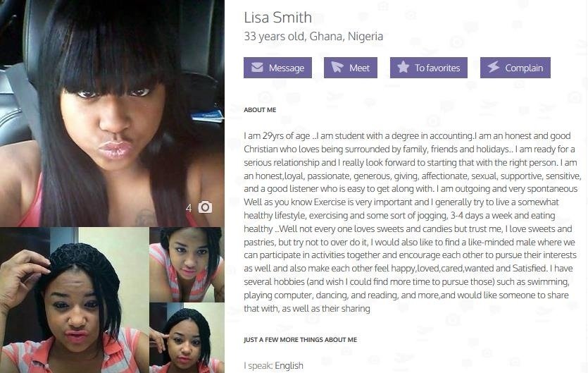The height and width of the screenshot is (373, 588).
Task: Add profile using To favorites label
Action: [437, 68]
